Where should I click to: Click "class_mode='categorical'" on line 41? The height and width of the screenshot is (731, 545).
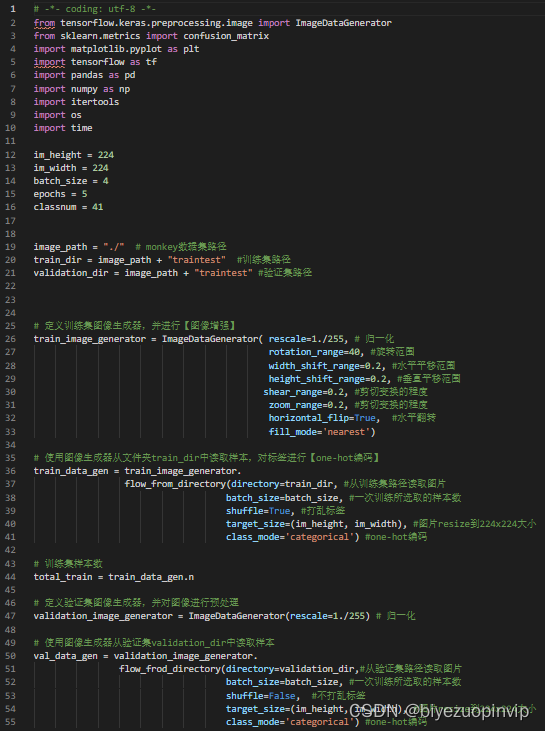290,538
